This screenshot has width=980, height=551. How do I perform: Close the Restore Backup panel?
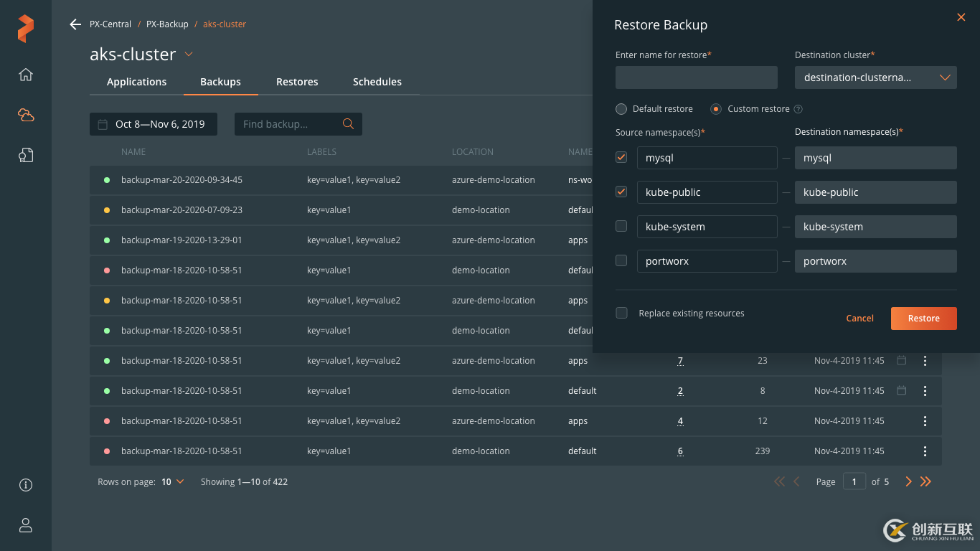pos(961,17)
